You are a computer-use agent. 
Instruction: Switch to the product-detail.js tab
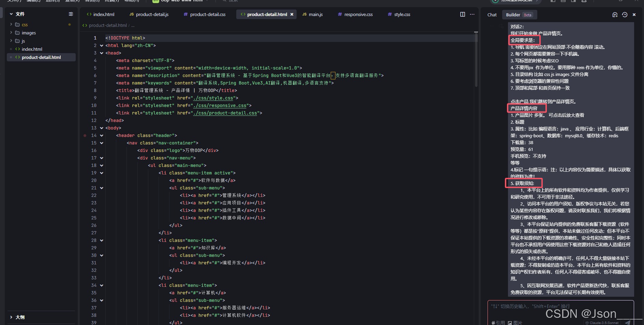[149, 14]
